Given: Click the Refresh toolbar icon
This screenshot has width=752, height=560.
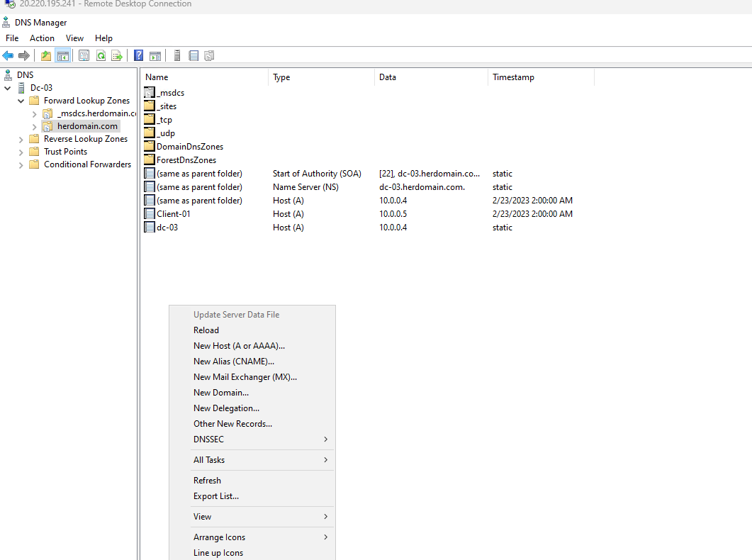Looking at the screenshot, I should 101,55.
